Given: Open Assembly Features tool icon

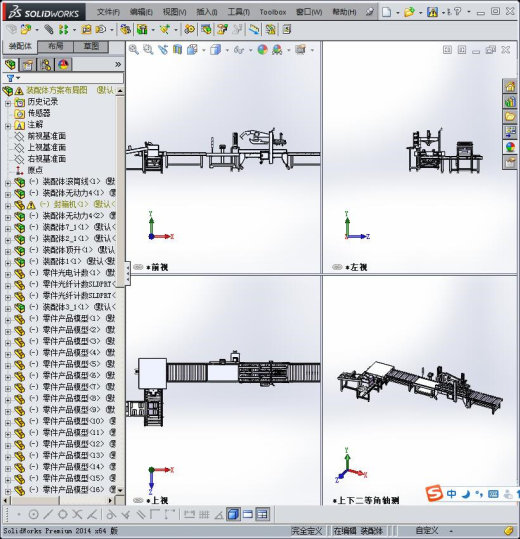Looking at the screenshot, I should 142,30.
